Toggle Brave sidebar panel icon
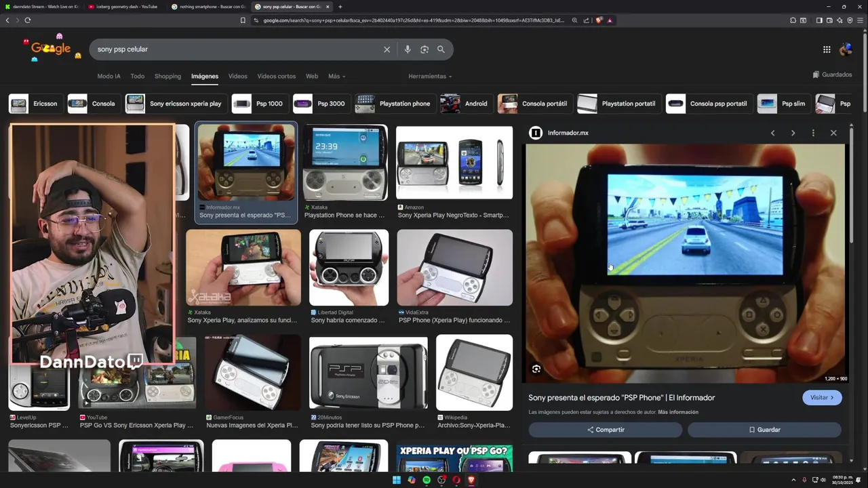This screenshot has width=868, height=488. pos(819,20)
